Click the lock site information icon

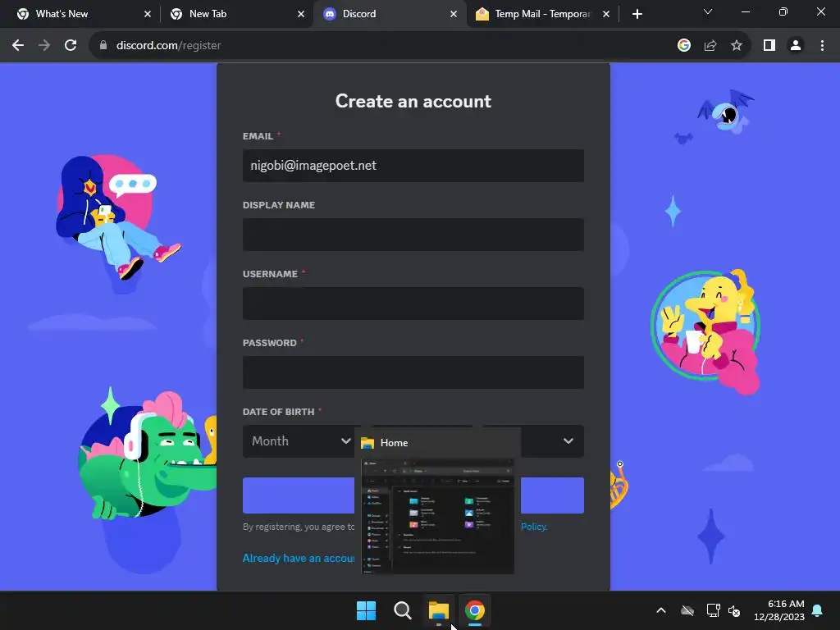point(103,46)
